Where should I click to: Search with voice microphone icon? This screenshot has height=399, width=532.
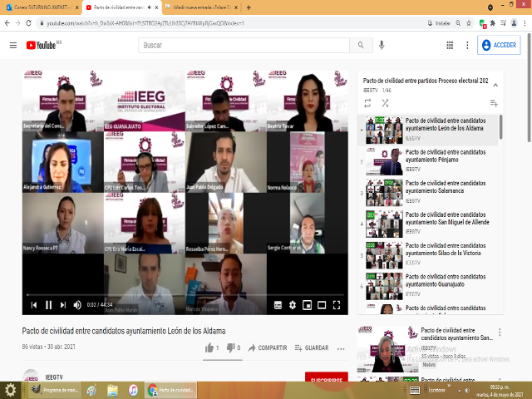click(x=382, y=45)
